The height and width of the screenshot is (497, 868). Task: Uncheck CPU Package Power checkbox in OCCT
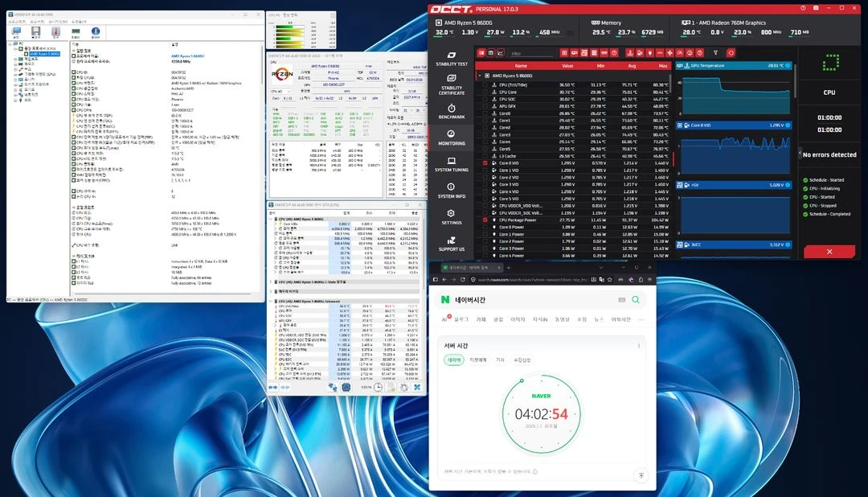(485, 220)
